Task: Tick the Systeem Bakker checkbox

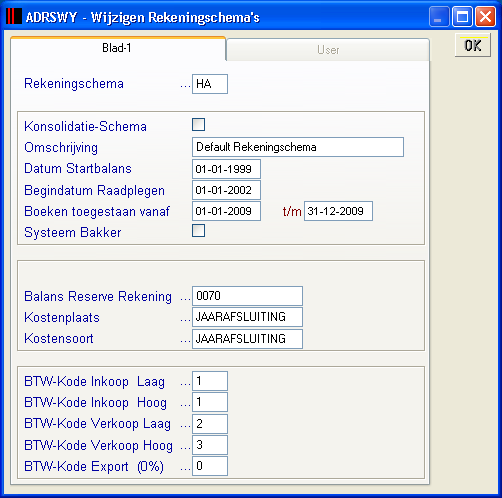Action: point(198,230)
